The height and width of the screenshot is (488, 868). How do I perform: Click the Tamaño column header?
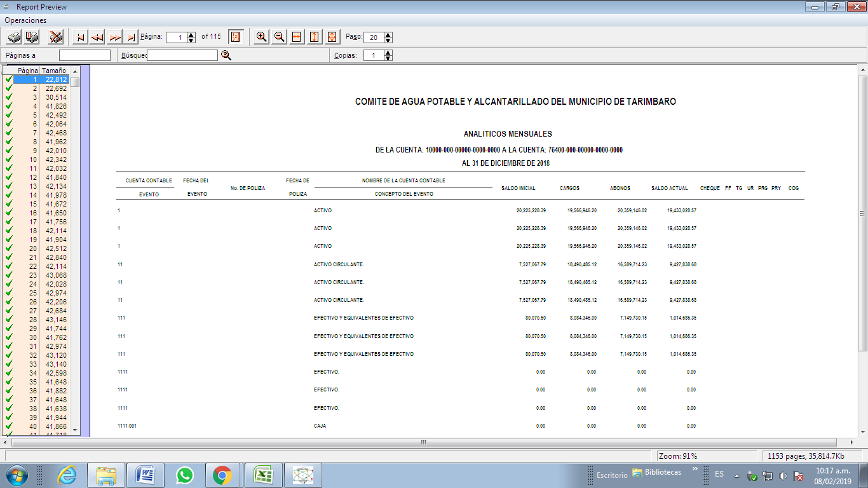tap(54, 71)
